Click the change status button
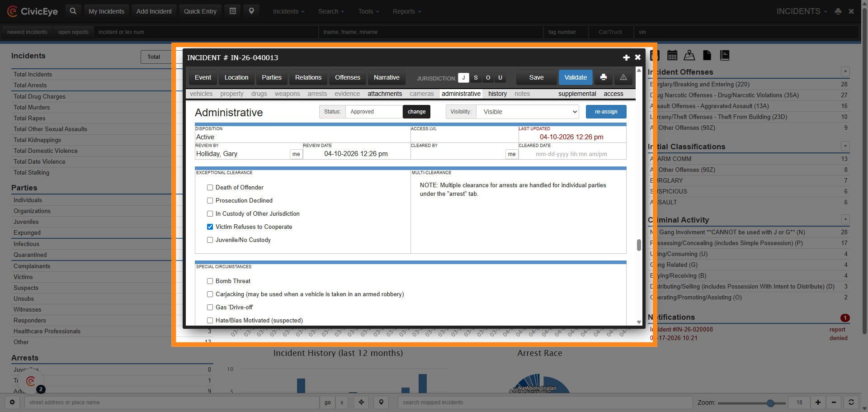Screen dimensions: 868x412 (x=416, y=112)
